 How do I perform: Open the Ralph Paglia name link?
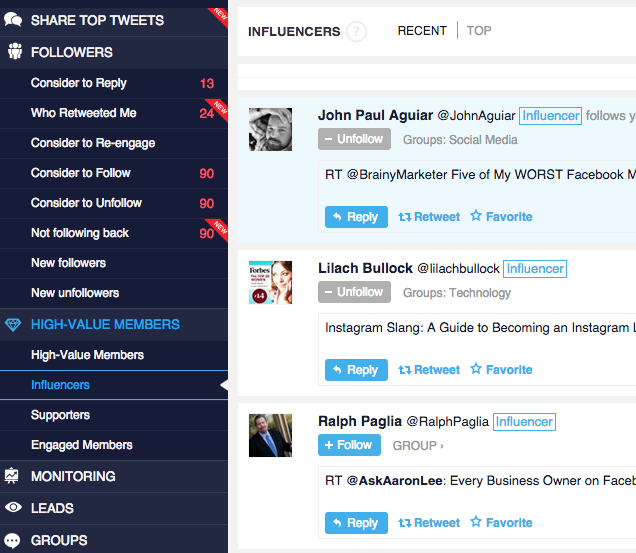(x=360, y=422)
